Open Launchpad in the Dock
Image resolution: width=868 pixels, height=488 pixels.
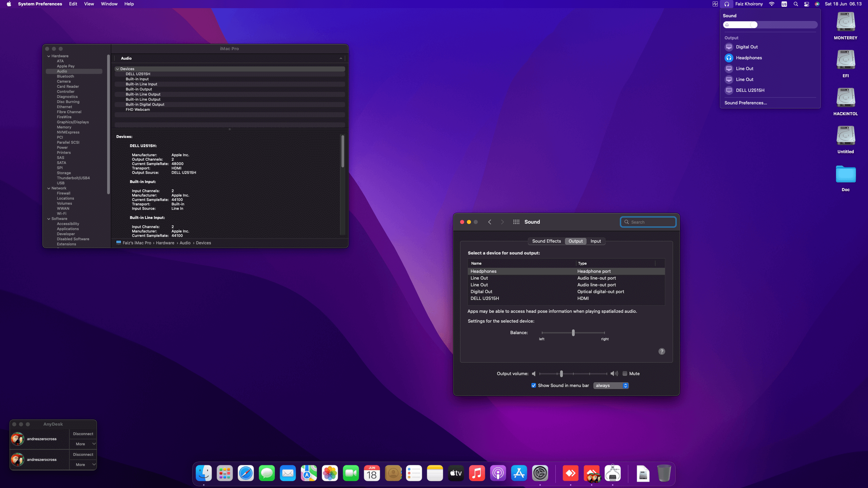pos(225,473)
